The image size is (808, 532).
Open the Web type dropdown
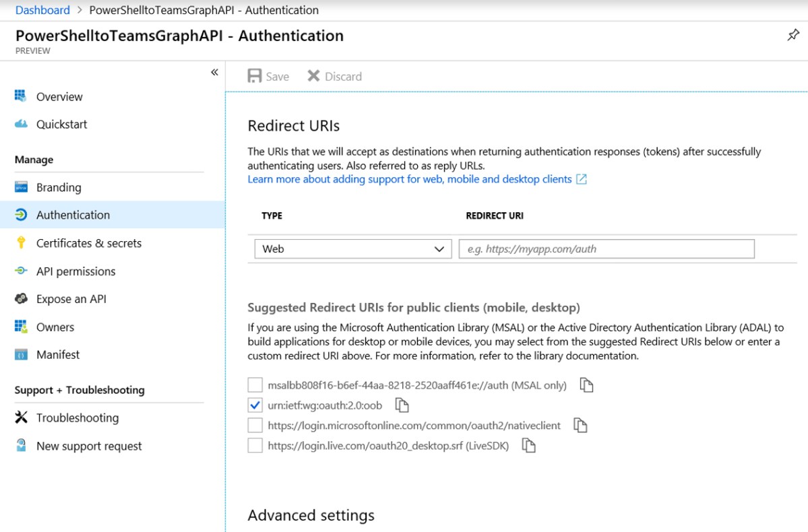[x=352, y=249]
